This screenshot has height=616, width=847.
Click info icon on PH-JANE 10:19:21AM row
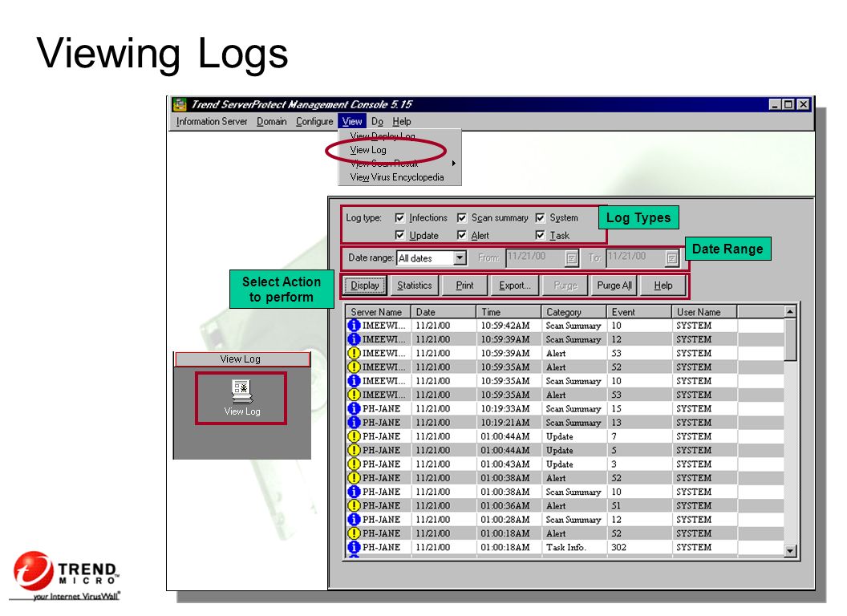pos(354,423)
